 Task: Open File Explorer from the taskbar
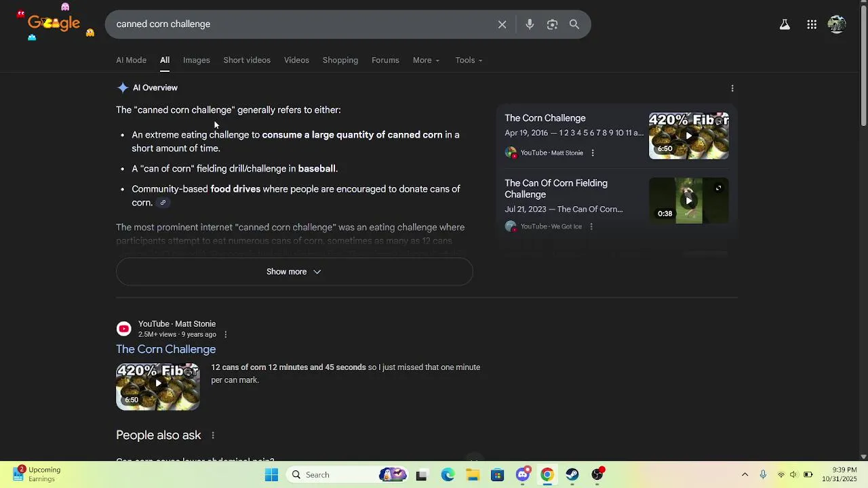[473, 475]
